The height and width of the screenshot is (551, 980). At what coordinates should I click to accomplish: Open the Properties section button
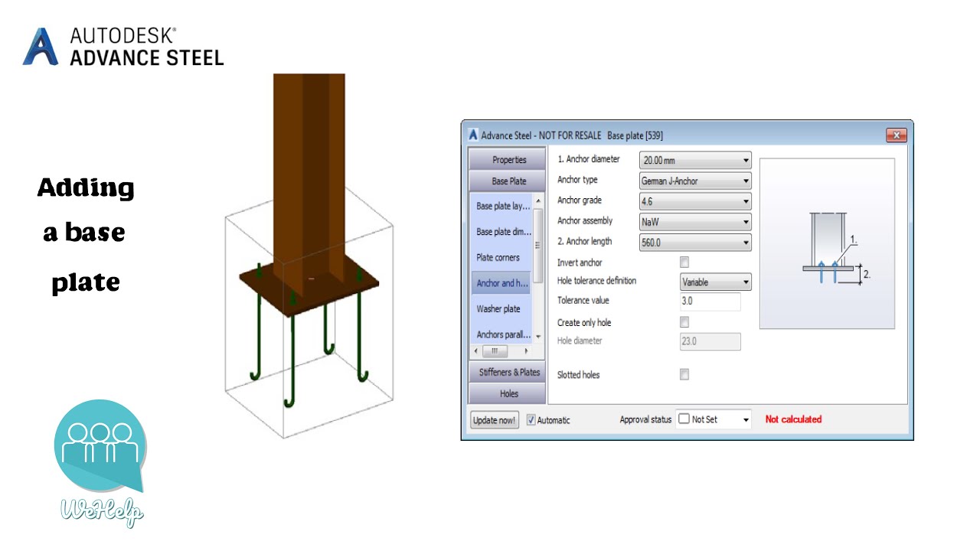tap(509, 159)
